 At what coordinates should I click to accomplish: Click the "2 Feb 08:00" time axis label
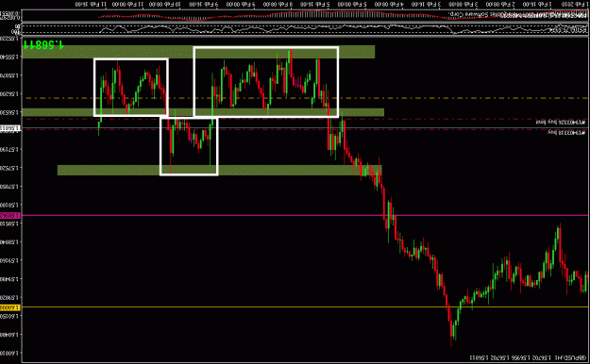(x=500, y=4)
